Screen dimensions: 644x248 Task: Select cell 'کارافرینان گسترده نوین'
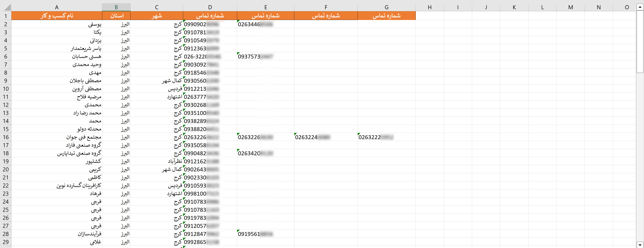tap(57, 185)
